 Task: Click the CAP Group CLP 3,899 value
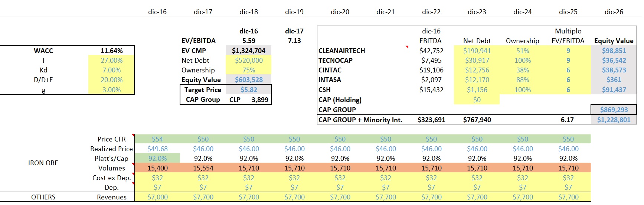click(259, 100)
